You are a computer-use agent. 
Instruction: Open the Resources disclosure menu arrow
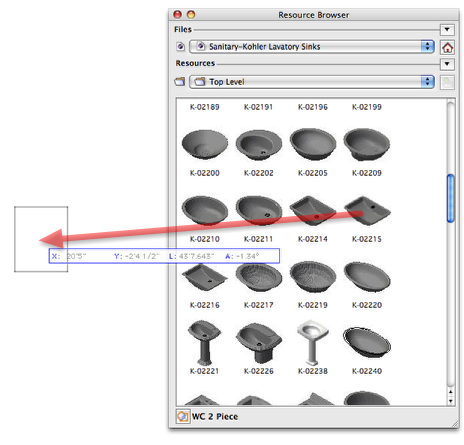coord(447,64)
